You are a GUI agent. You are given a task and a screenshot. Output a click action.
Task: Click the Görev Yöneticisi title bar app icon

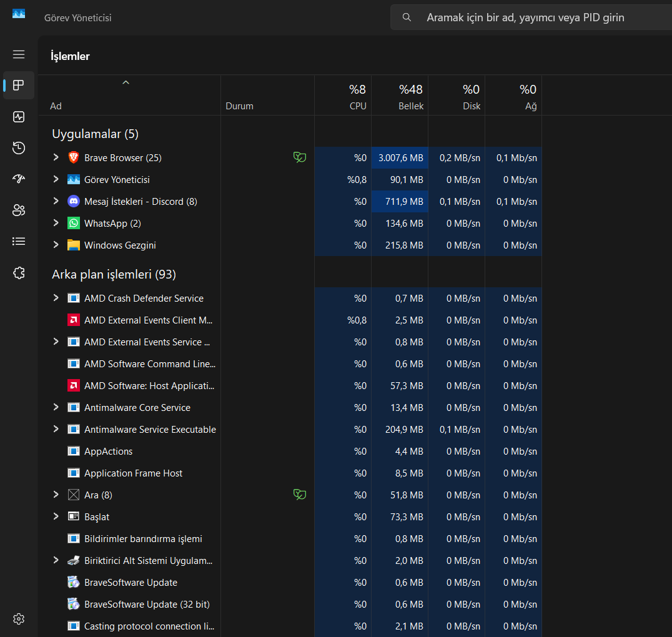point(19,14)
